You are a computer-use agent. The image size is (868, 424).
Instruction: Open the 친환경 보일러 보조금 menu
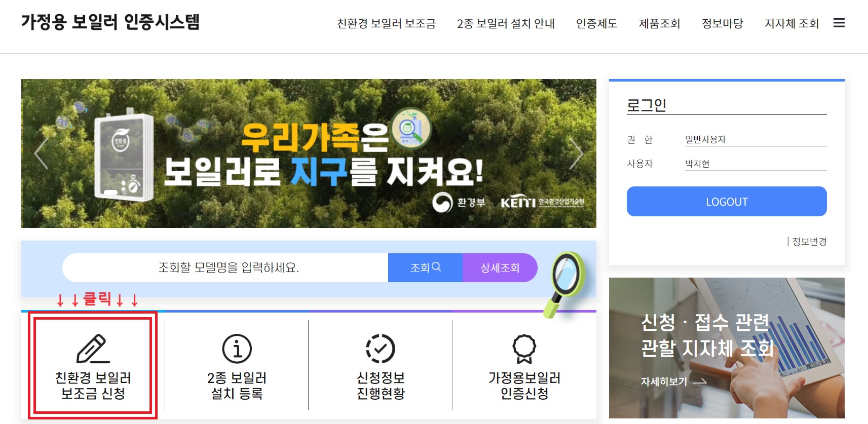[386, 23]
